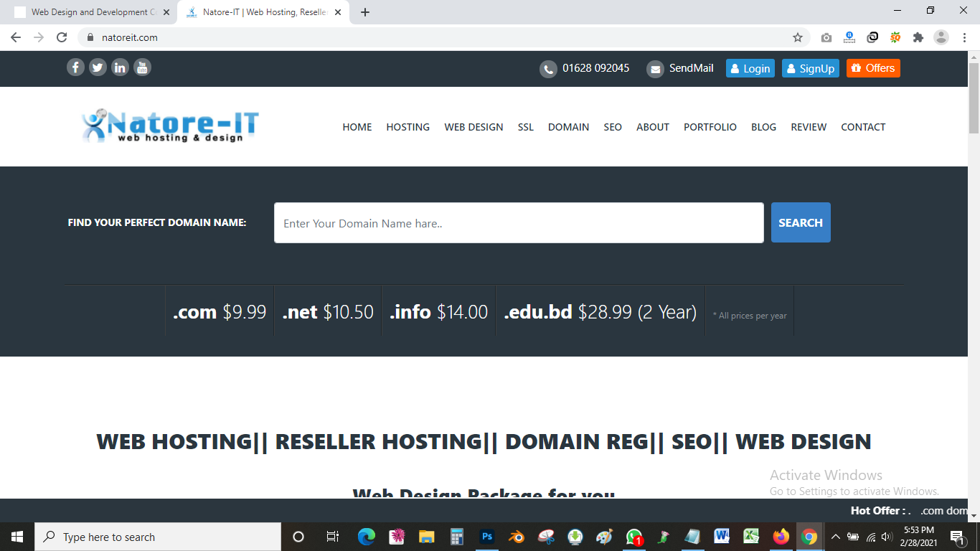Click the Natore-IT logo
The height and width of the screenshot is (551, 980).
tap(170, 126)
